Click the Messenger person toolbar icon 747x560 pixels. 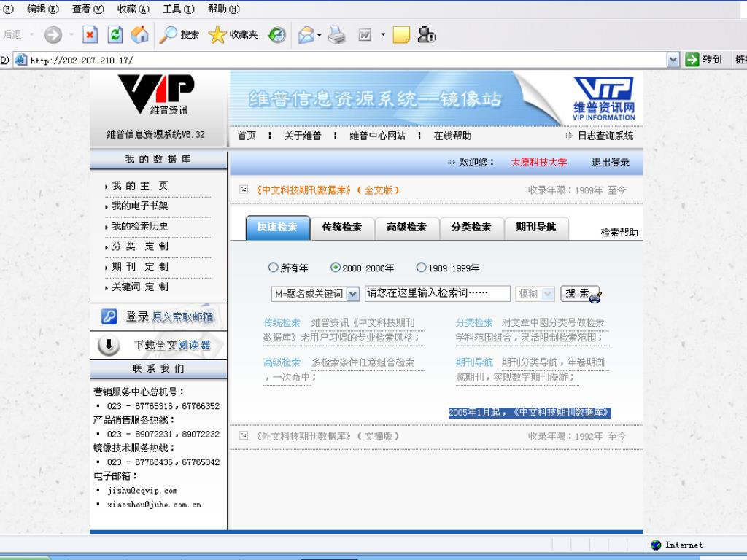pos(426,35)
